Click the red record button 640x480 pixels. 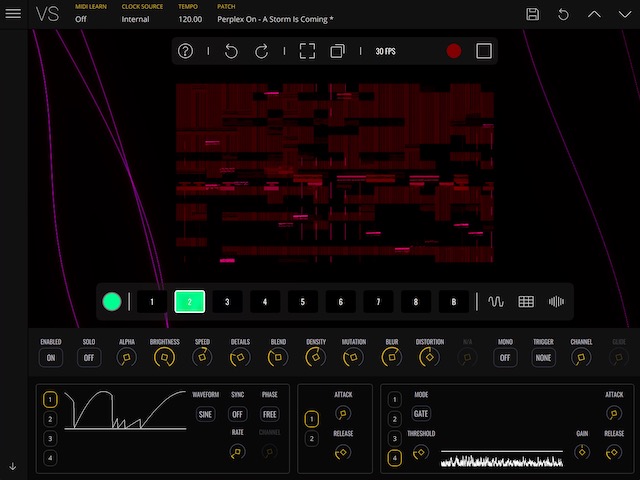[x=454, y=51]
